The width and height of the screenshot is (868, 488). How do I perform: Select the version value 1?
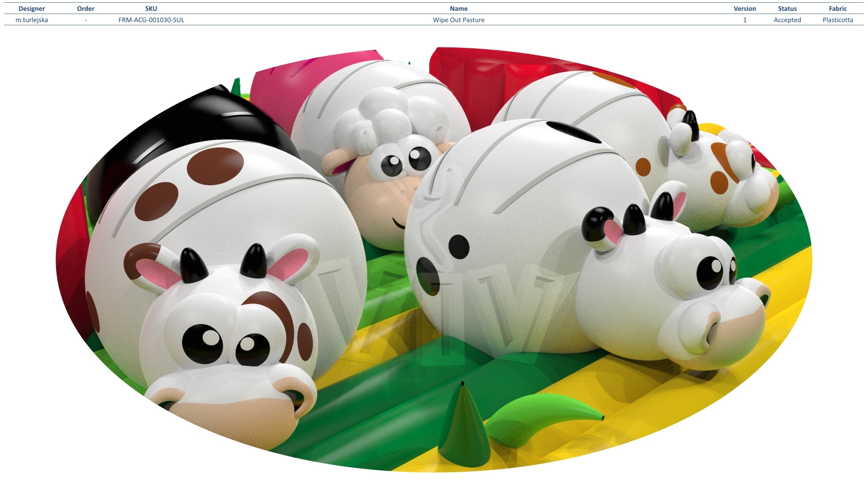(x=745, y=20)
